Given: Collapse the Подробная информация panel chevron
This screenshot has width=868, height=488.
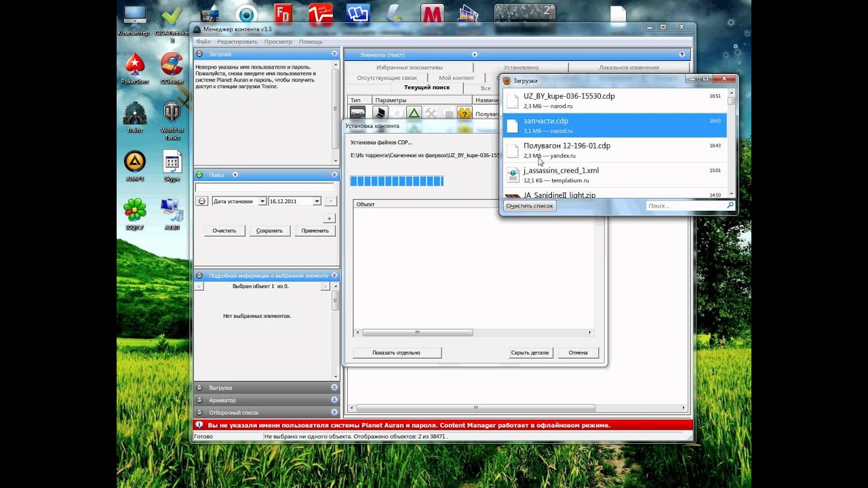Looking at the screenshot, I should click(x=334, y=276).
